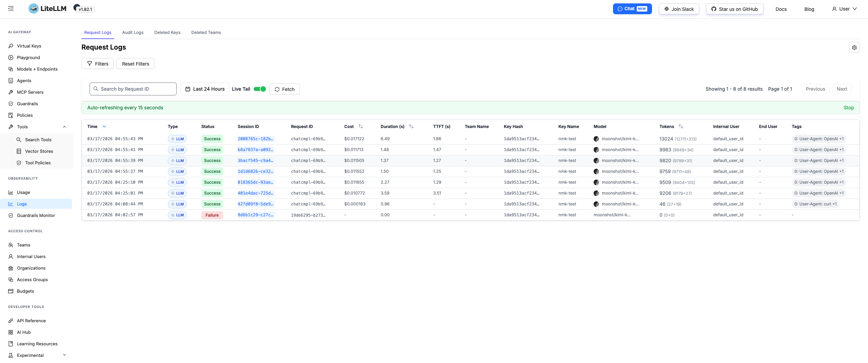The image size is (868, 363).
Task: Open the settings gear for Request Logs
Action: click(854, 48)
